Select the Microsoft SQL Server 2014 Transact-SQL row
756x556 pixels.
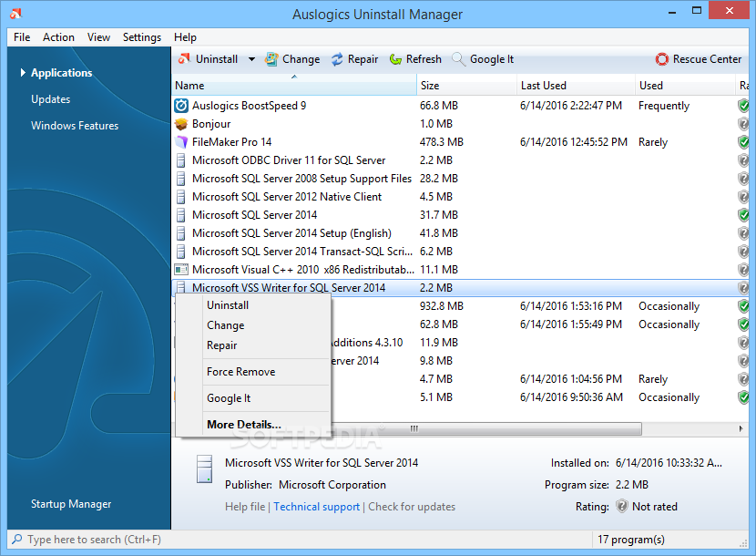point(461,252)
